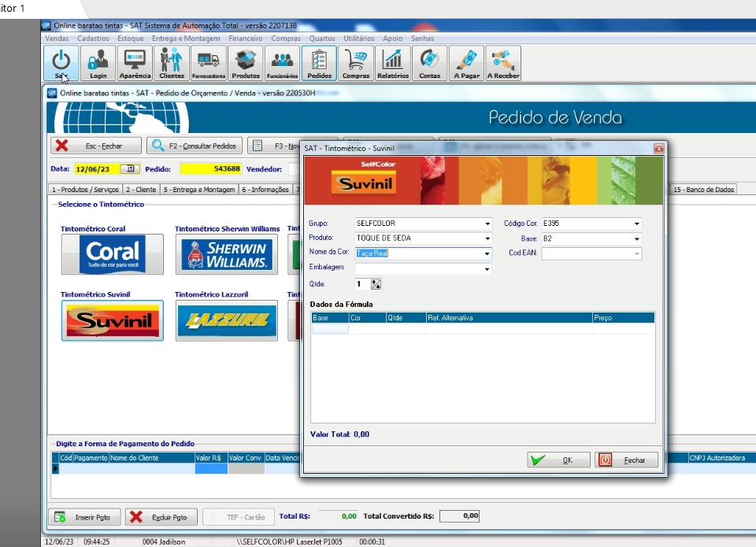
Task: Select the Tintométrico Coral logo
Action: [x=113, y=254]
